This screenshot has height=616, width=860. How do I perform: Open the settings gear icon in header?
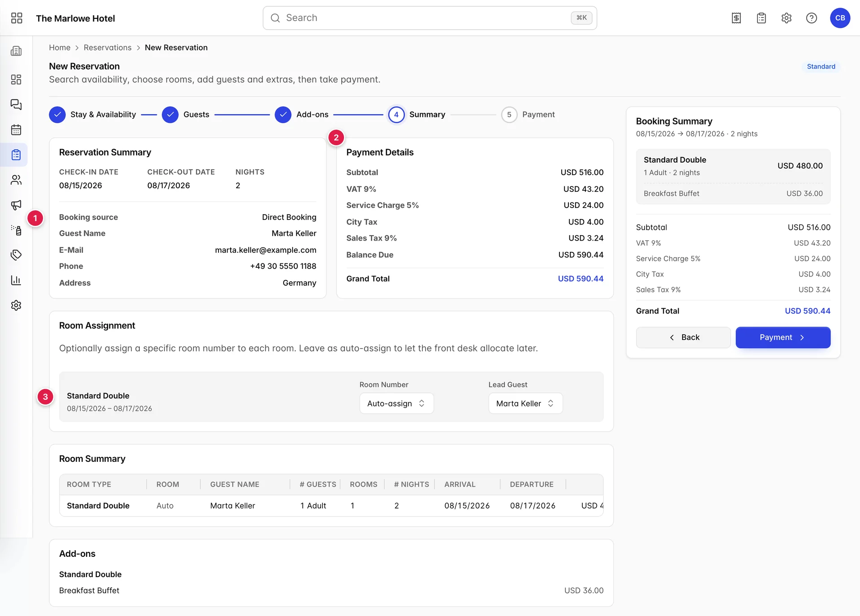coord(787,18)
